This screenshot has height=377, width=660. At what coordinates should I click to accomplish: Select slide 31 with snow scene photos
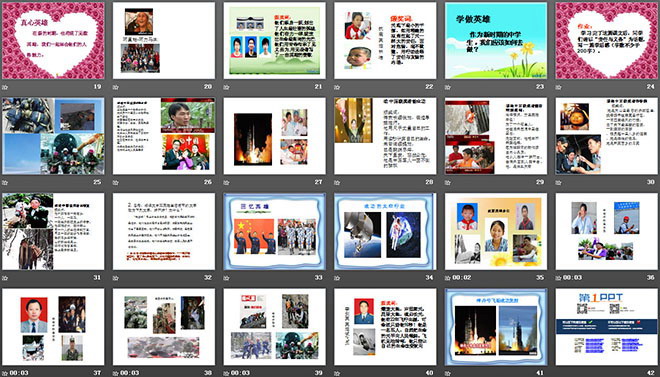click(x=53, y=231)
